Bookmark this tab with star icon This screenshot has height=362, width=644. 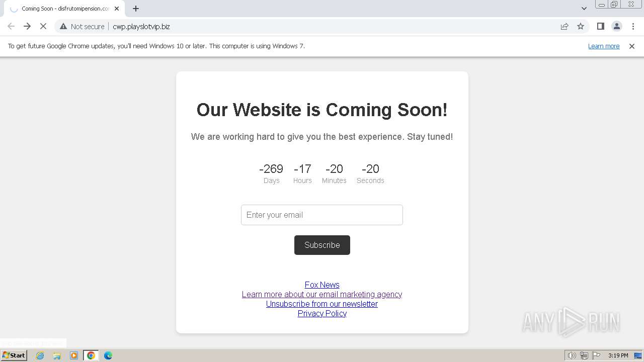point(581,26)
